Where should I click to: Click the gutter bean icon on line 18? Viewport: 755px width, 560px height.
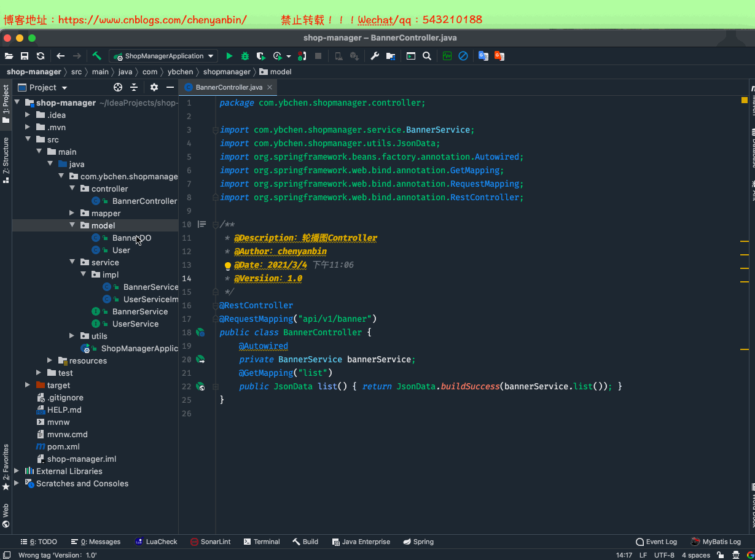(200, 332)
